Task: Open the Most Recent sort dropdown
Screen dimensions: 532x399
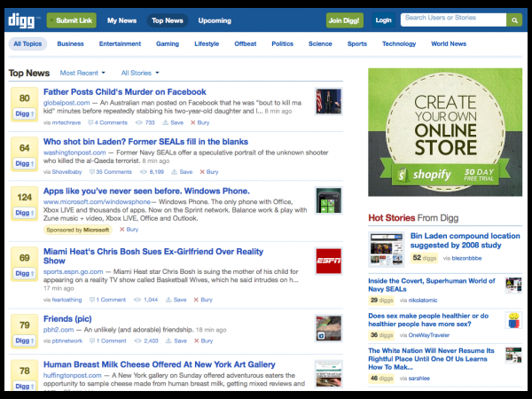Action: [82, 73]
